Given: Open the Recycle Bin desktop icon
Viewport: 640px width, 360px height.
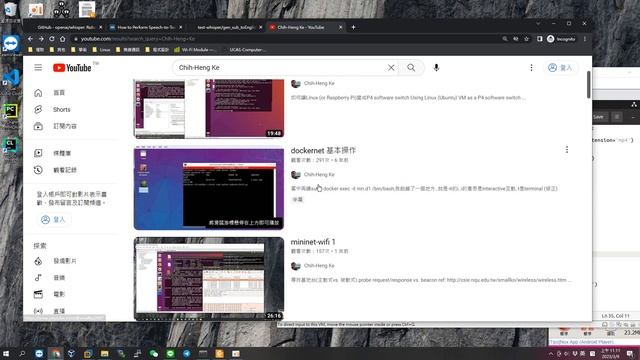Looking at the screenshot, I should pyautogui.click(x=10, y=11).
